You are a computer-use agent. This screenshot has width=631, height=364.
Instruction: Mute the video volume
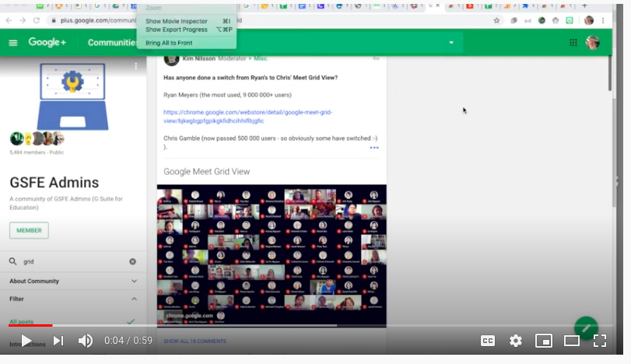coord(86,341)
